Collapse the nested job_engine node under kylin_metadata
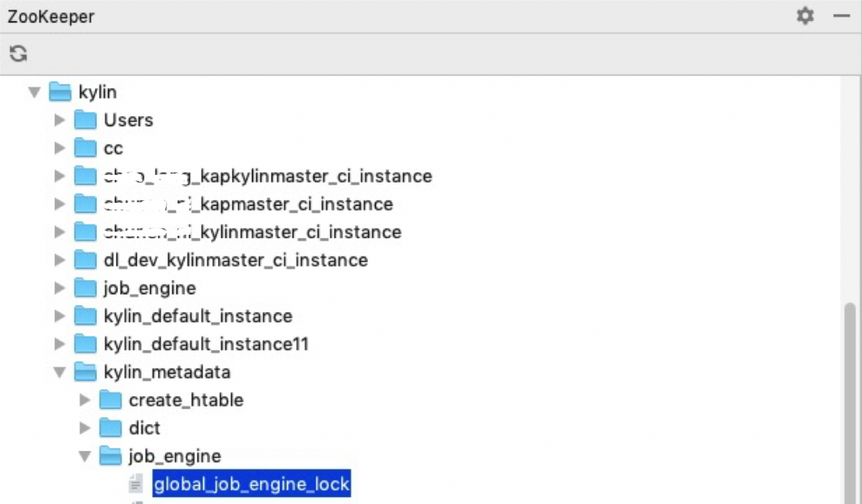 (x=84, y=456)
